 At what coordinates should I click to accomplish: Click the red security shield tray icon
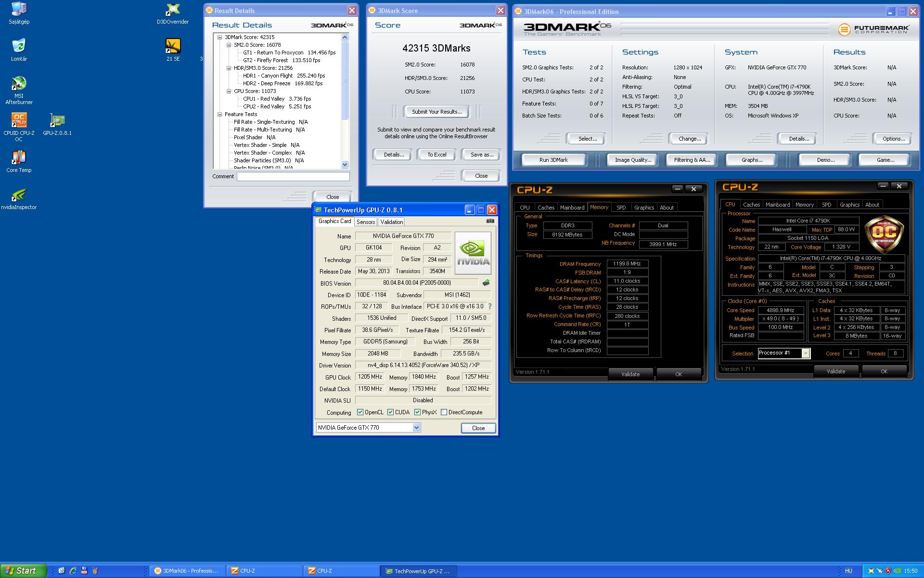[x=888, y=571]
